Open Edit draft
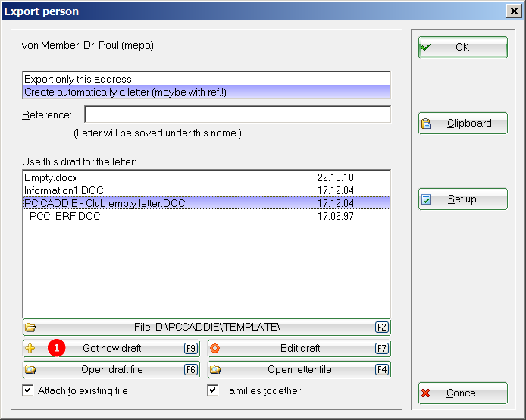Viewport: 526px width, 420px height. 299,349
